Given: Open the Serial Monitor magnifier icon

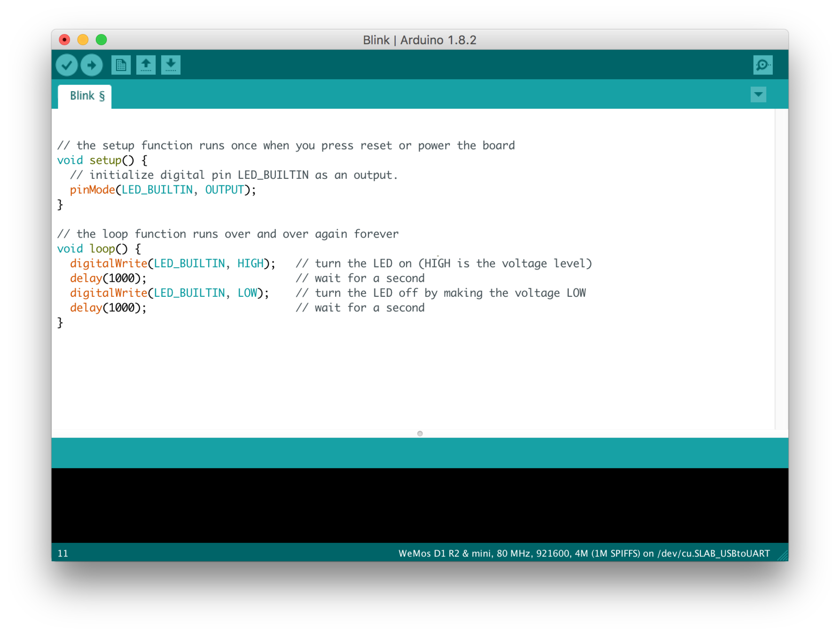Looking at the screenshot, I should tap(762, 65).
